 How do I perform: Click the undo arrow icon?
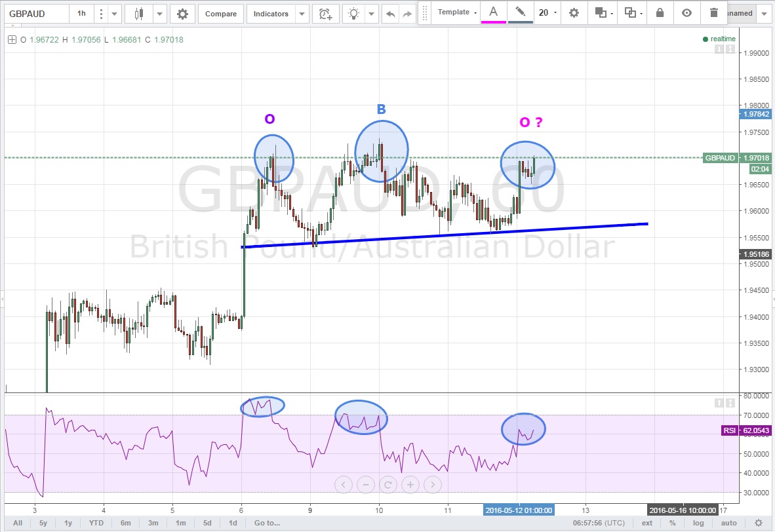pos(391,14)
